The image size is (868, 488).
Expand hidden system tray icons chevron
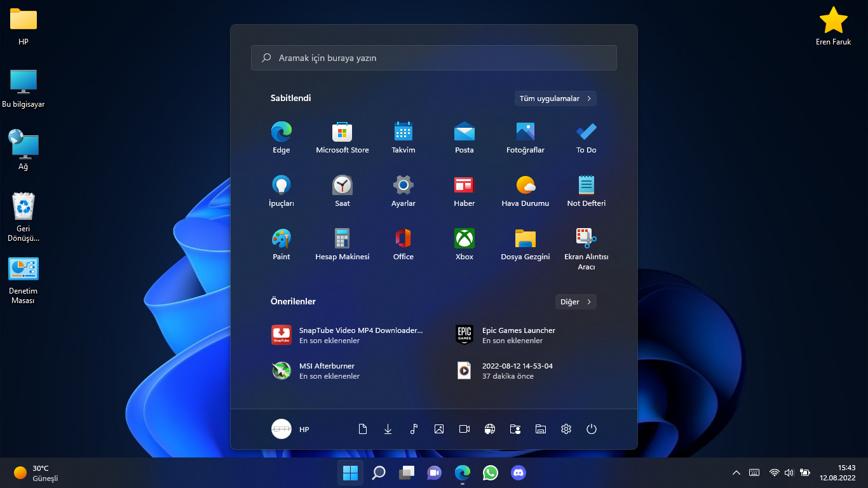coord(736,473)
